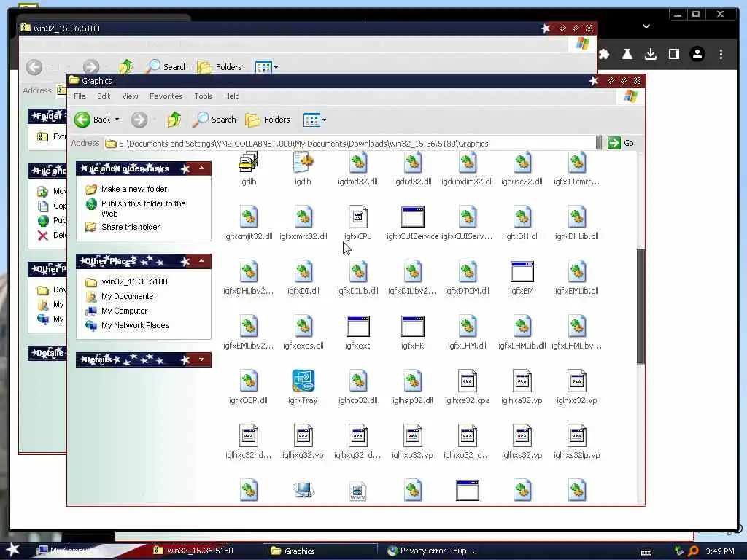Click the browser extensions puzzle icon
The width and height of the screenshot is (747, 560).
(x=604, y=54)
